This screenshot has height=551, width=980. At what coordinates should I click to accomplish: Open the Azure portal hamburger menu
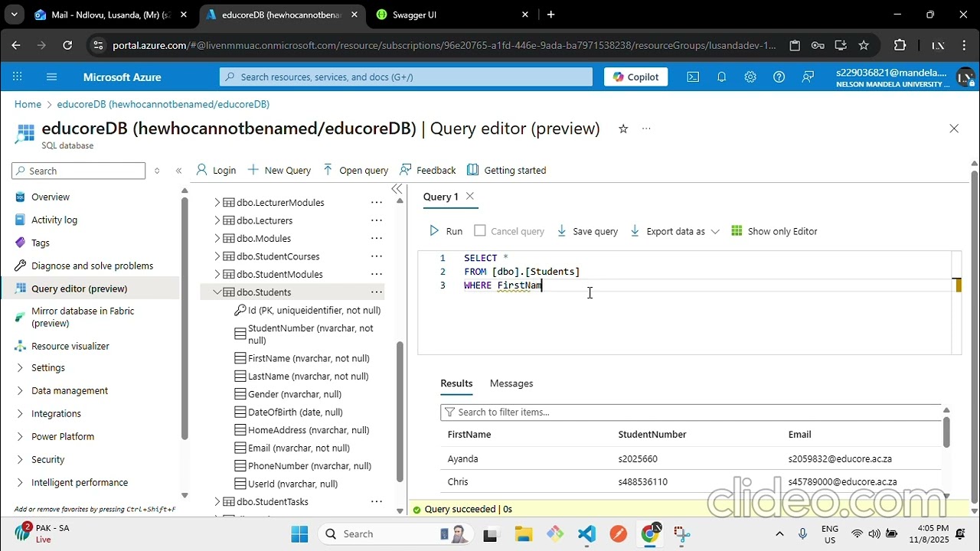tap(51, 77)
